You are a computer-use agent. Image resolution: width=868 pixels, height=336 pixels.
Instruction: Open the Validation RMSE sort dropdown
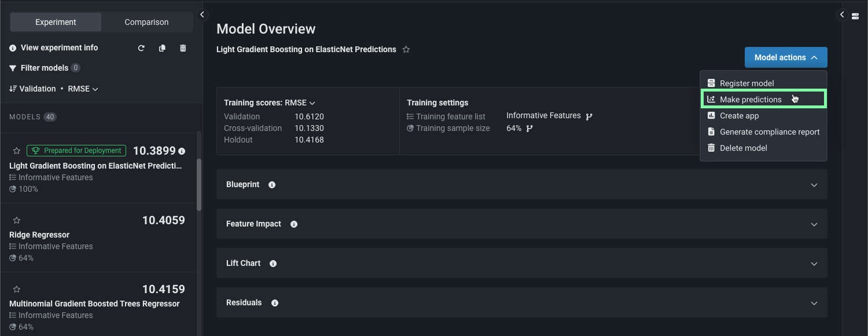pos(54,89)
